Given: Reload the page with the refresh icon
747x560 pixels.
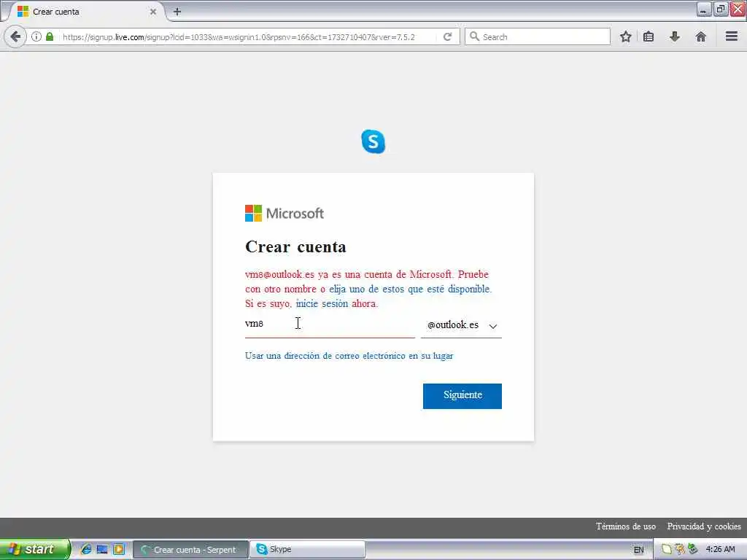Looking at the screenshot, I should [x=447, y=36].
